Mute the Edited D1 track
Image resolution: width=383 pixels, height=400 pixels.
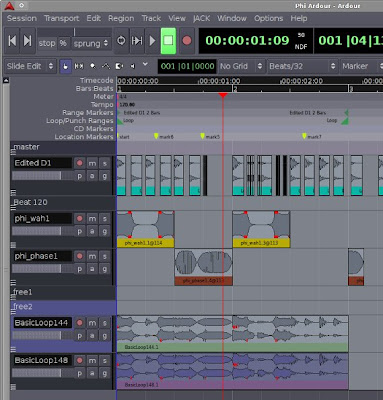coord(92,163)
